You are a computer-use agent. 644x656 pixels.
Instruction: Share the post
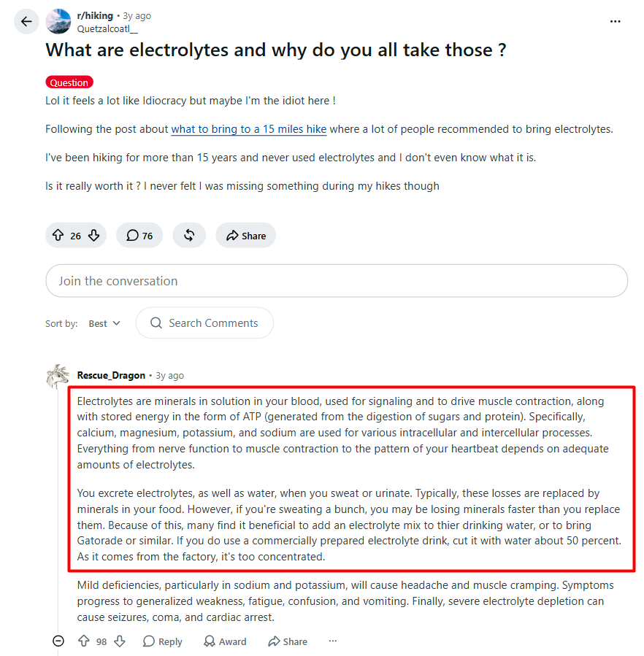pyautogui.click(x=246, y=236)
